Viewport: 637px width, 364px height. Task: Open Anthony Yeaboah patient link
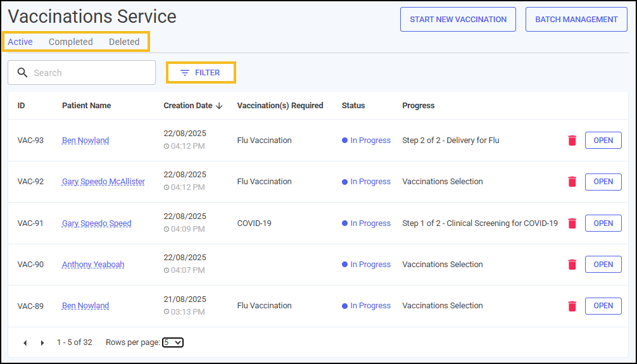pyautogui.click(x=93, y=265)
